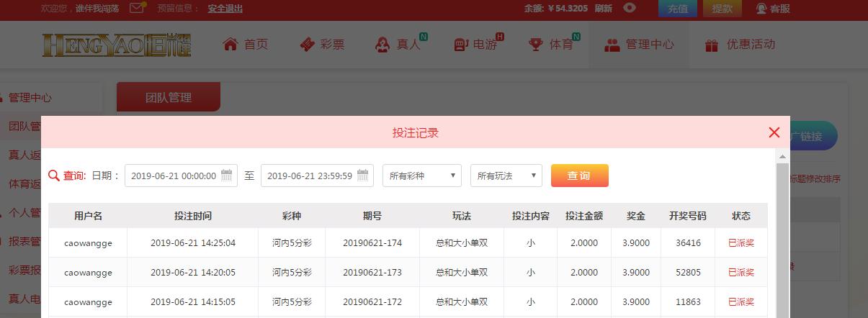Viewport: 868px width, 318px height.
Task: Click the 状态 column header
Action: coord(741,216)
